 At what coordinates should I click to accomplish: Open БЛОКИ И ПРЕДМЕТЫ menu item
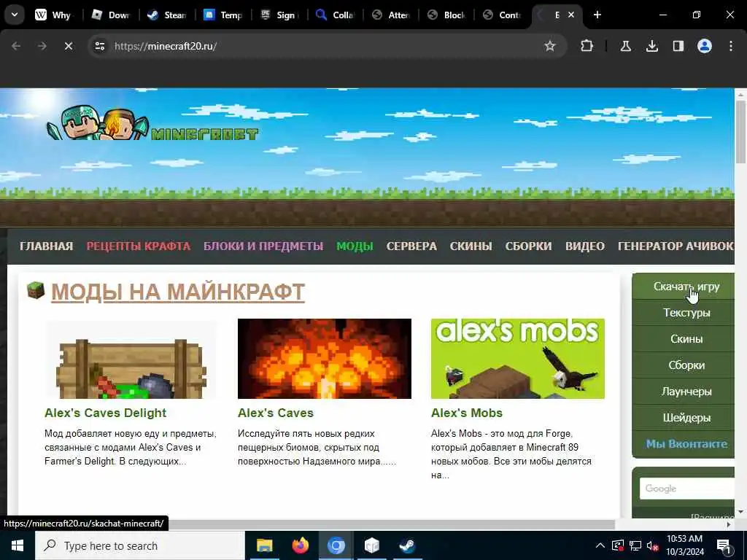[x=263, y=246]
